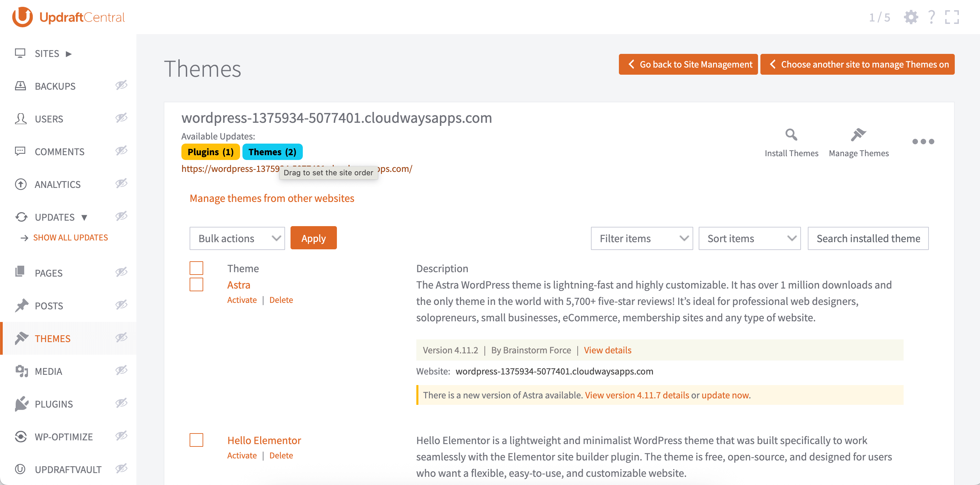
Task: Check the Hello Elementor theme checkbox
Action: click(196, 440)
